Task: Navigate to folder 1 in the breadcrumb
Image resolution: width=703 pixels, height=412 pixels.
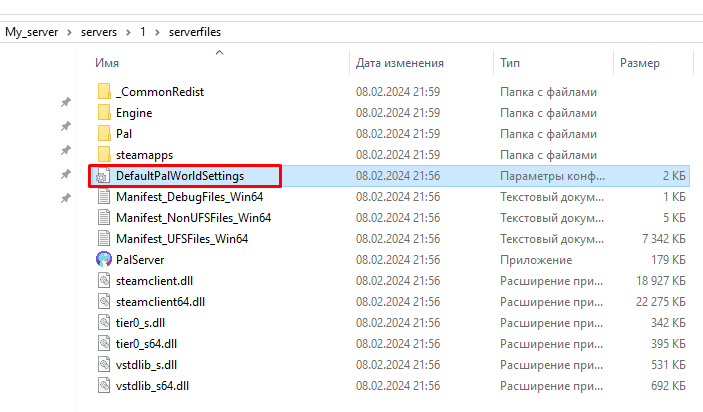Action: [143, 32]
